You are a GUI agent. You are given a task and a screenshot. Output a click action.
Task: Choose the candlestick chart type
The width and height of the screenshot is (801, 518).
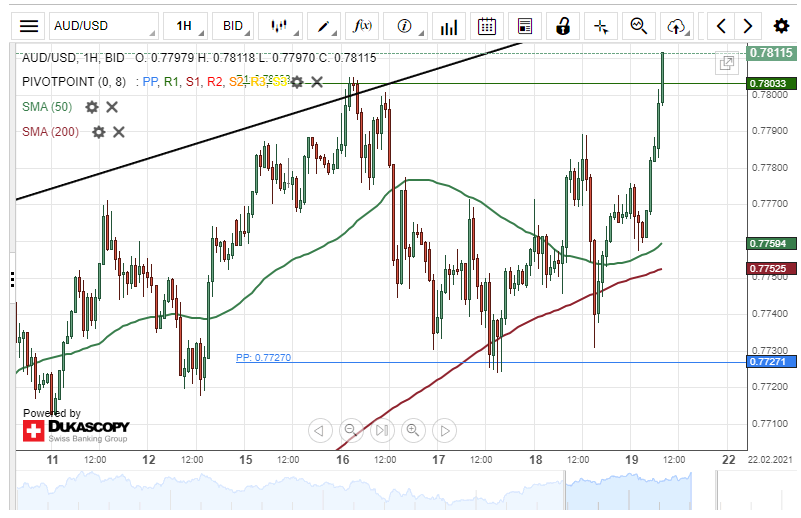(x=280, y=26)
